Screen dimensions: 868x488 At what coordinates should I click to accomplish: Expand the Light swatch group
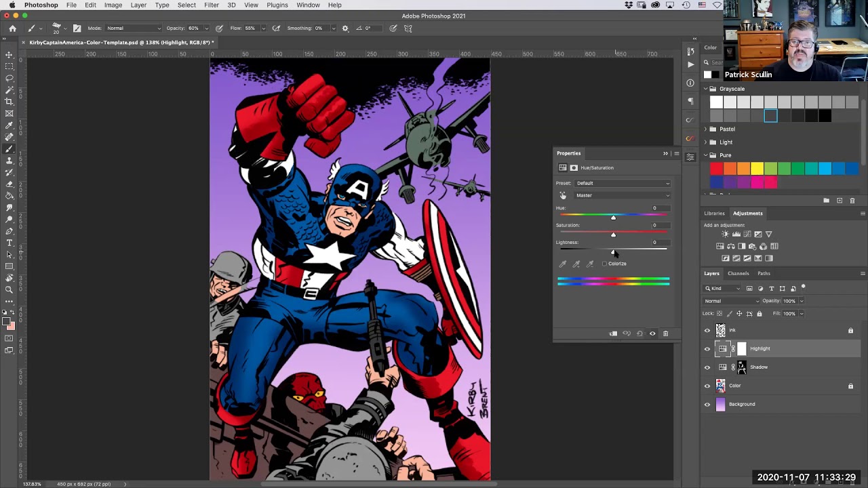tap(705, 142)
